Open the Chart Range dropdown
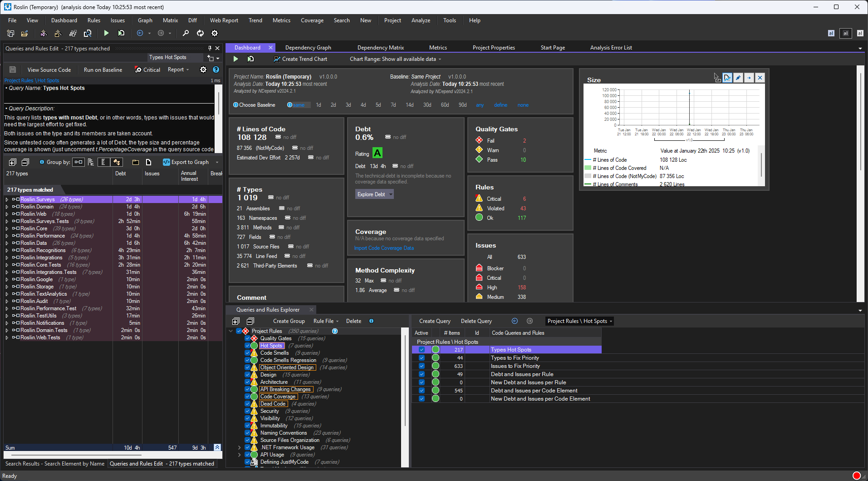This screenshot has height=481, width=868. (x=395, y=59)
